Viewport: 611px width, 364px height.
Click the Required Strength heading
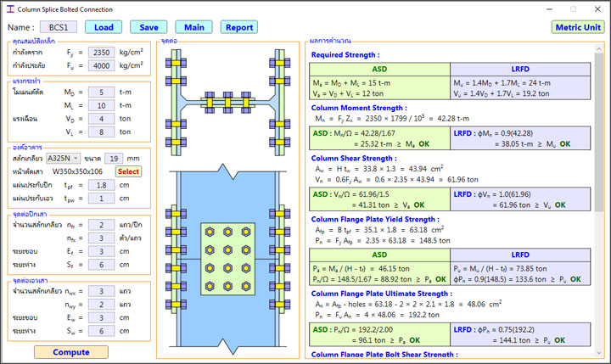345,55
